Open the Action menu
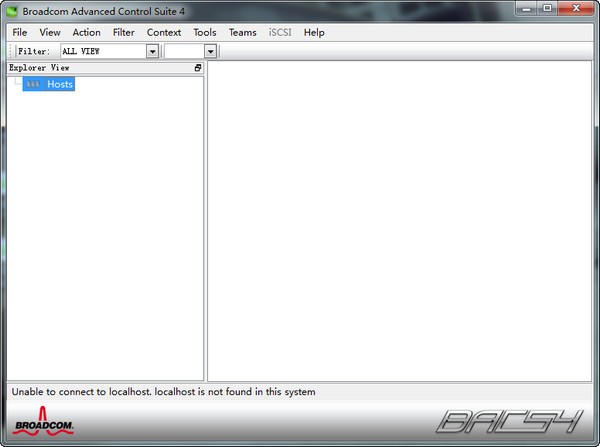Viewport: 600px width, 447px height. pos(86,33)
